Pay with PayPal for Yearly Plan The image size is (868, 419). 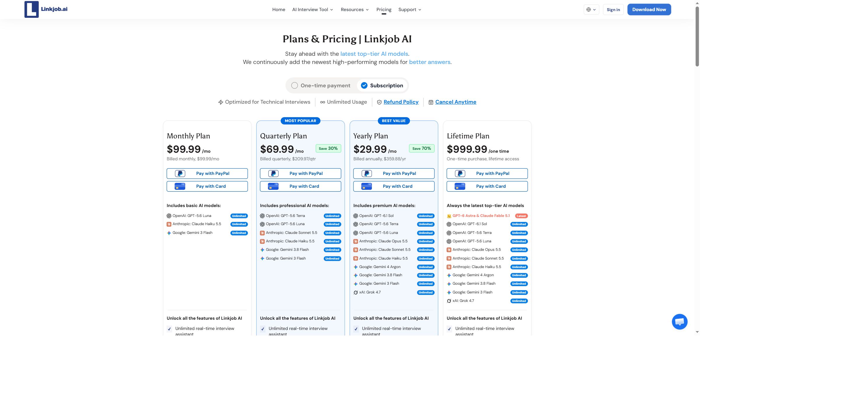(393, 173)
